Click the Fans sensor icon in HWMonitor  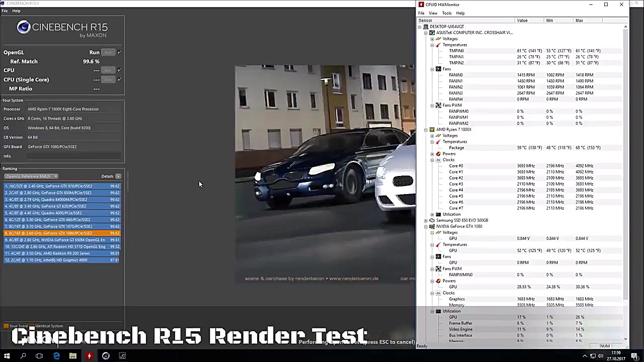click(x=438, y=69)
